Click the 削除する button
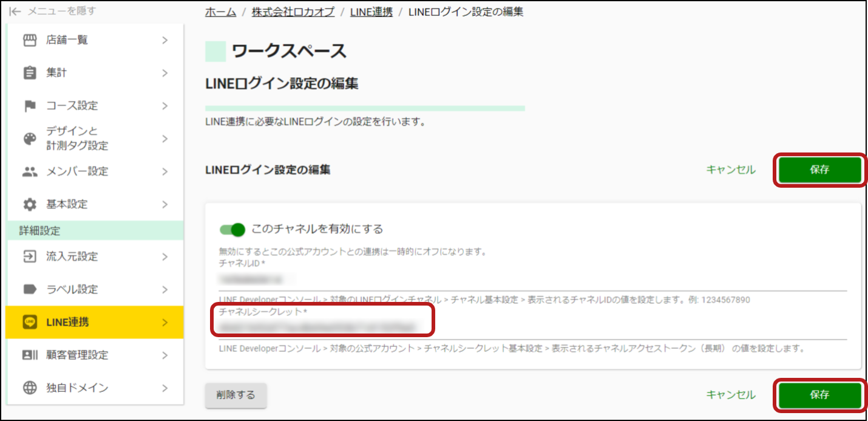Image resolution: width=868 pixels, height=421 pixels. point(236,395)
